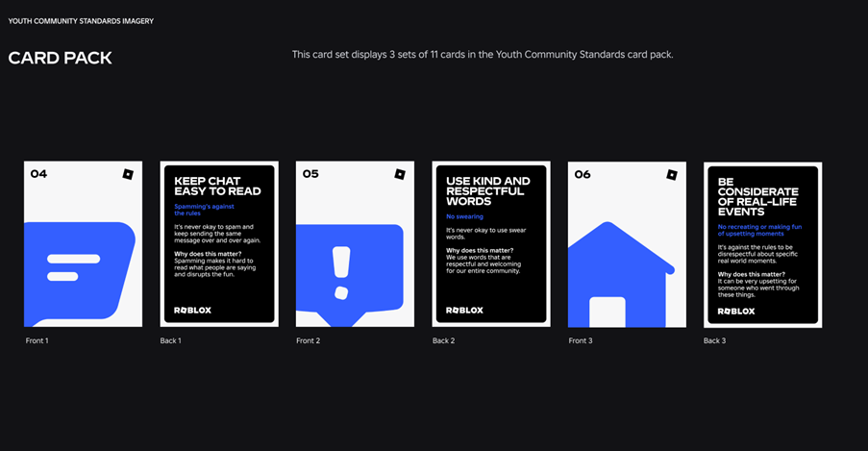Click the 'Back 1' caption
This screenshot has width=868, height=451.
170,340
